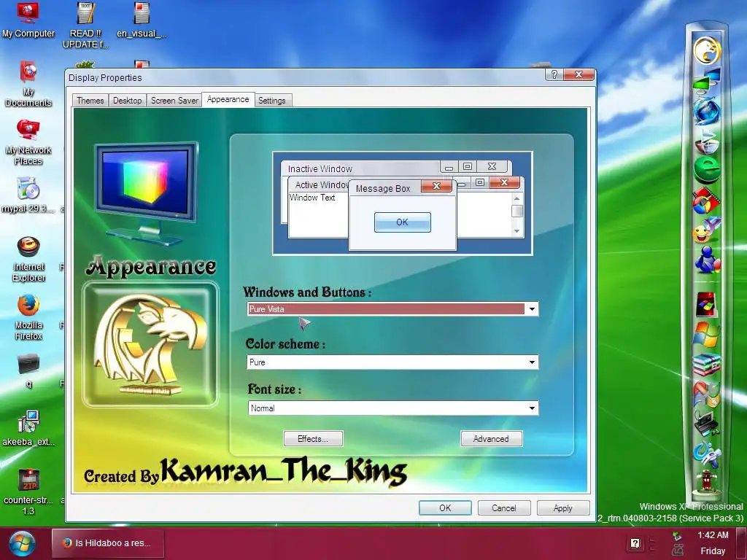Click the preview window scrollbar up arrow
Image resolution: width=747 pixels, height=560 pixels.
tap(517, 198)
